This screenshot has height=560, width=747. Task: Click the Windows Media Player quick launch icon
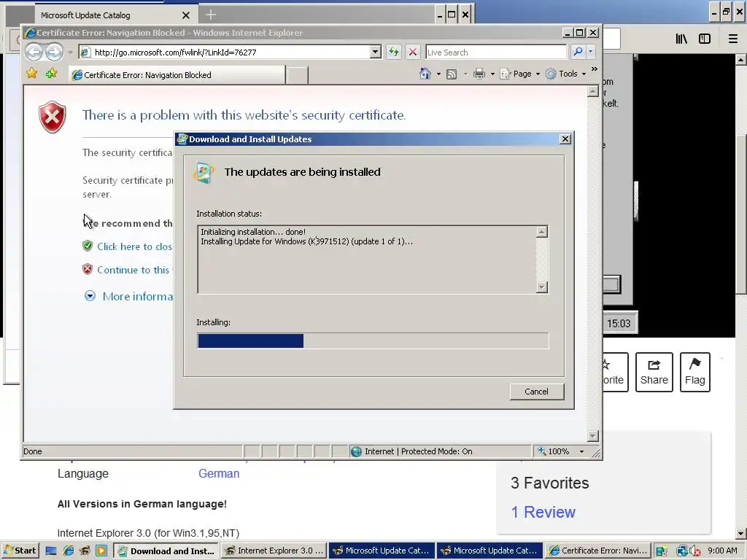(x=101, y=551)
